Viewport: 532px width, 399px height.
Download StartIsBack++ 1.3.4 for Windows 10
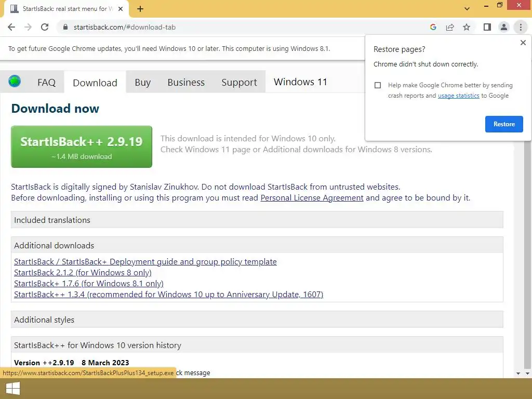coord(169,294)
